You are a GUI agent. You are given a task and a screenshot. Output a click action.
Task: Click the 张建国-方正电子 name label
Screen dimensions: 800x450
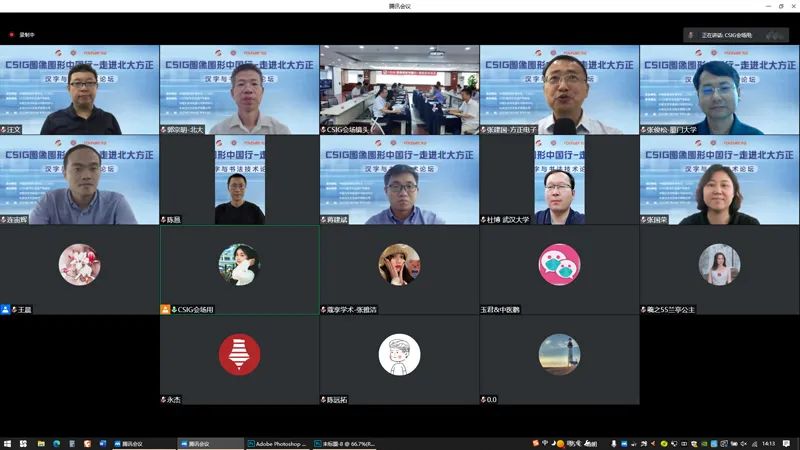509,130
